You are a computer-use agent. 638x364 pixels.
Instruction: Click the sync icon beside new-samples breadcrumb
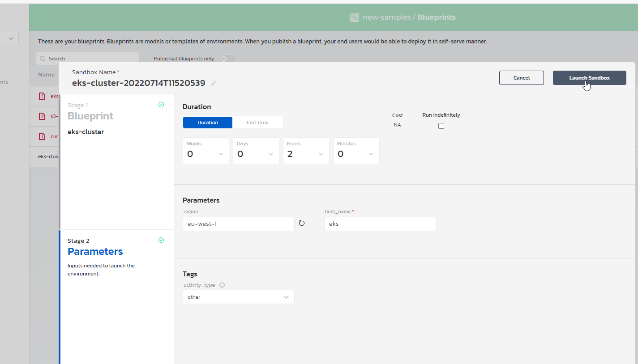point(355,17)
